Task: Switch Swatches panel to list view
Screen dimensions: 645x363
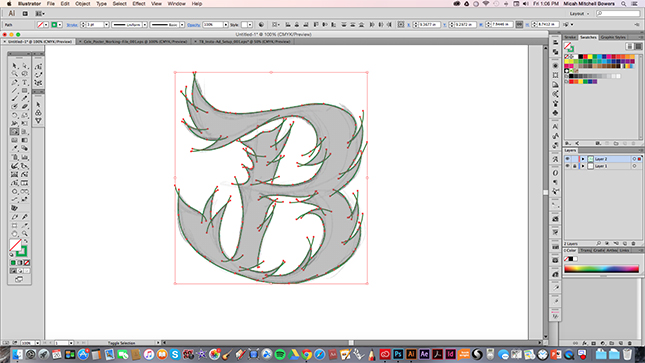Action: [x=630, y=46]
